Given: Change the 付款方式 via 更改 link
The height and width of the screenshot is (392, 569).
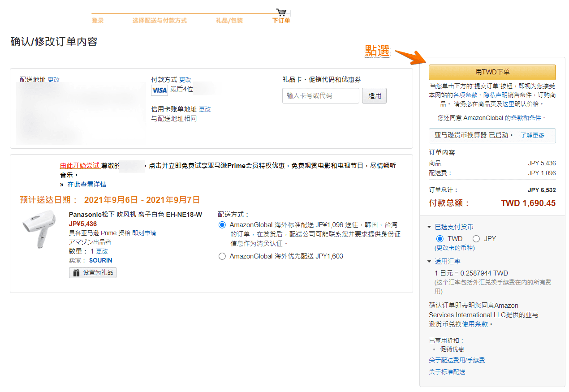Looking at the screenshot, I should tap(185, 79).
